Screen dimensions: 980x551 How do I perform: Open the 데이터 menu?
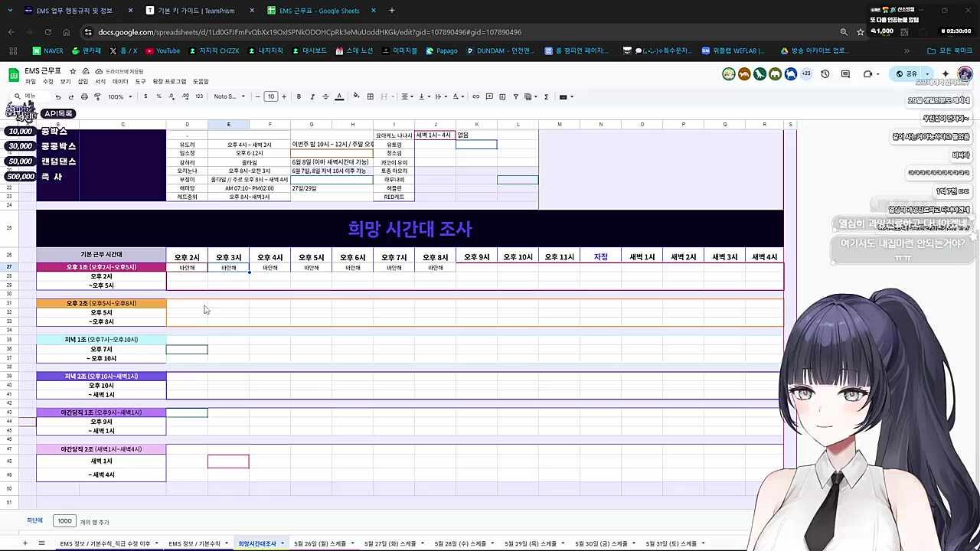coord(120,82)
